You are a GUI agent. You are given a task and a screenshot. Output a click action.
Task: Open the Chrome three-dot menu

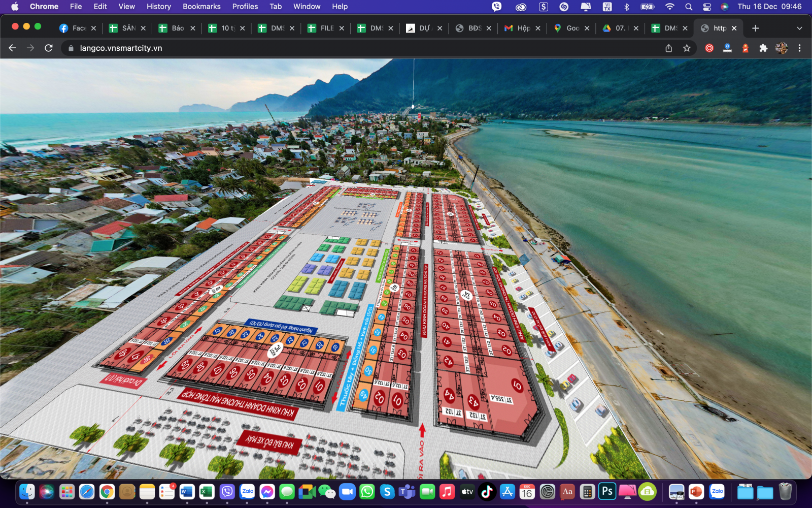[799, 48]
